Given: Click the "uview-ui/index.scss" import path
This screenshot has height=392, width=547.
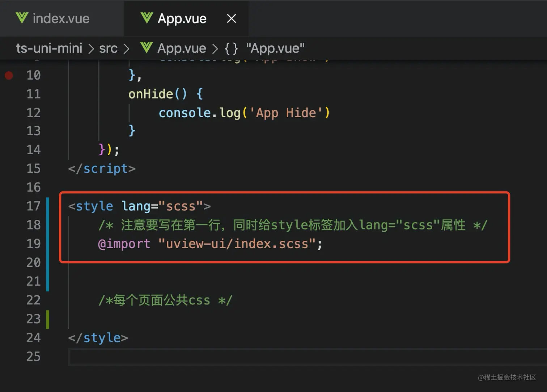Looking at the screenshot, I should [237, 244].
